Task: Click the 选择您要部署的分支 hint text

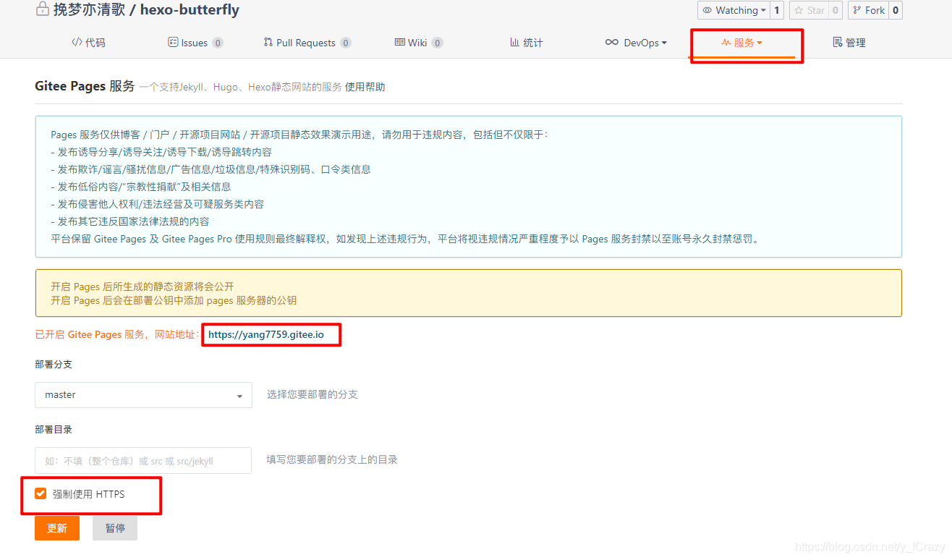Action: 313,394
